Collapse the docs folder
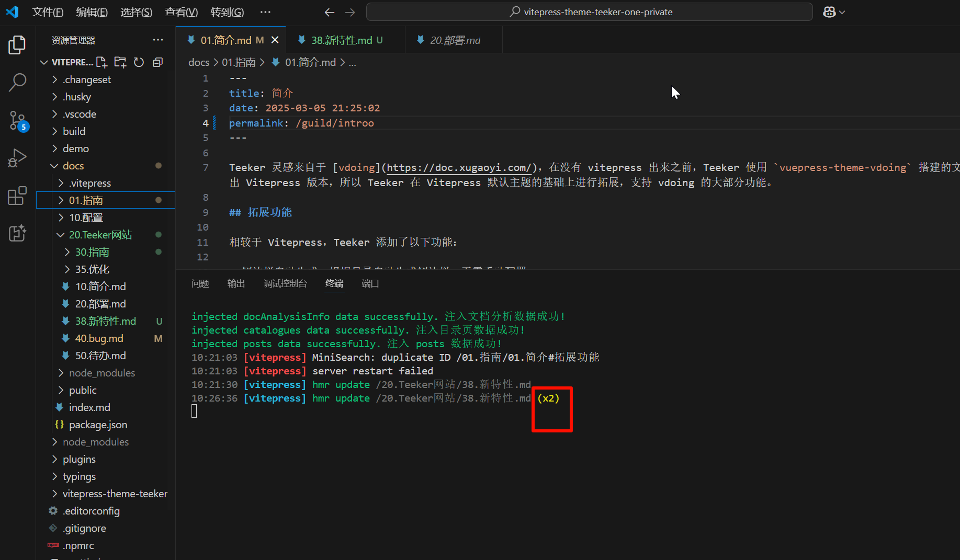960x560 pixels. tap(106, 166)
